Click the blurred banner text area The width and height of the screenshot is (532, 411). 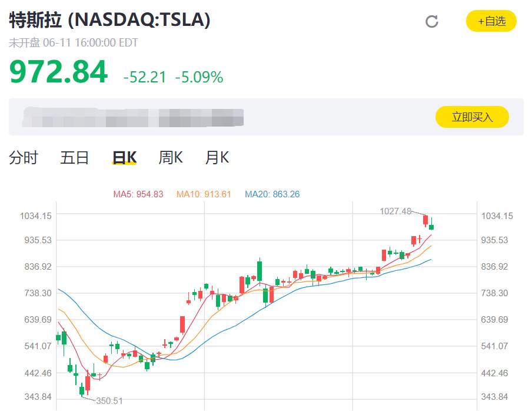tap(133, 117)
